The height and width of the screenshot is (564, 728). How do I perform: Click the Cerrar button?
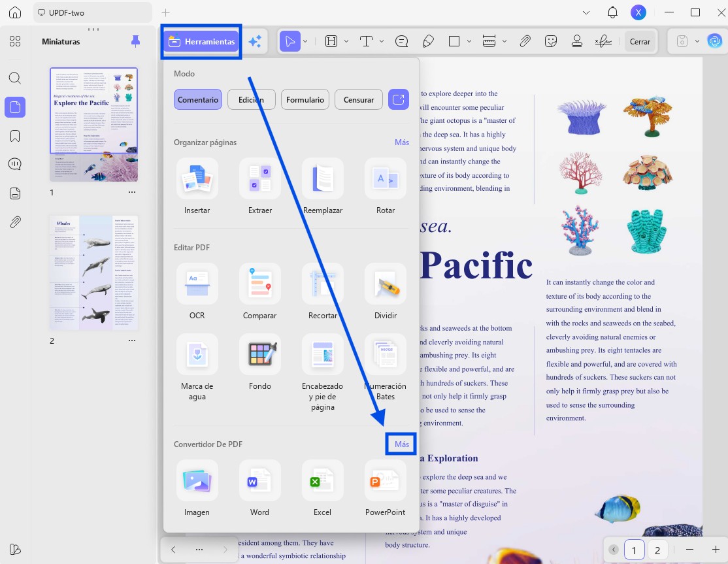(x=640, y=42)
